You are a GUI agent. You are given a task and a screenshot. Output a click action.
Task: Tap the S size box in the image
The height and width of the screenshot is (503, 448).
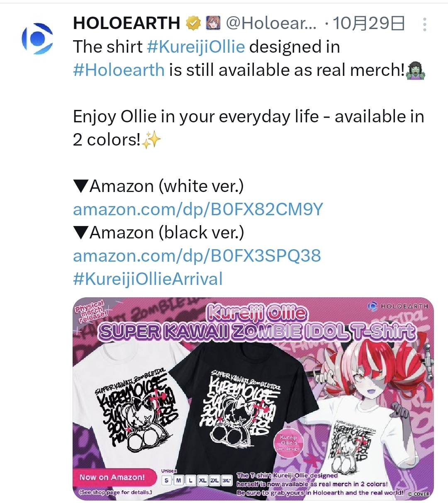point(167,480)
